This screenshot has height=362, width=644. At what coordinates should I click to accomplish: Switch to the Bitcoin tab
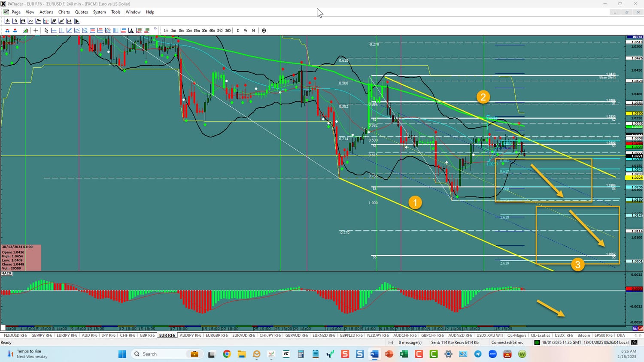[x=584, y=335]
